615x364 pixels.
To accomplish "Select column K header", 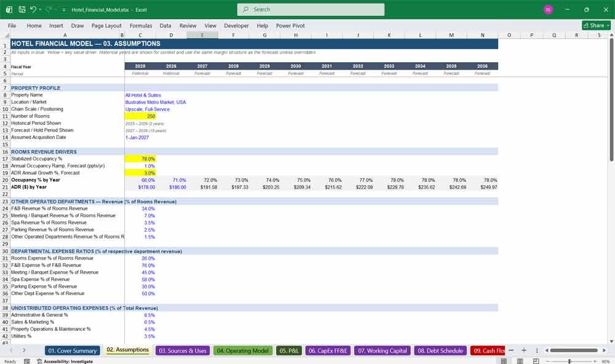I will point(389,35).
